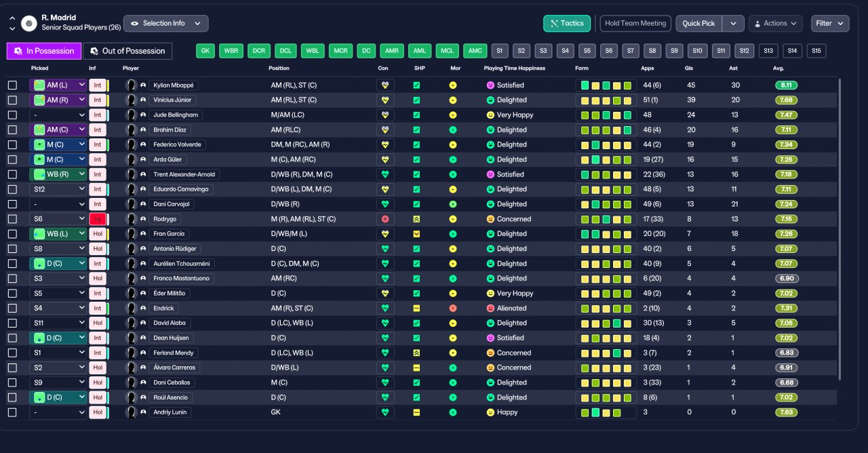868x453 pixels.
Task: Click Int tag on Kylian Mbappé row
Action: tap(98, 85)
